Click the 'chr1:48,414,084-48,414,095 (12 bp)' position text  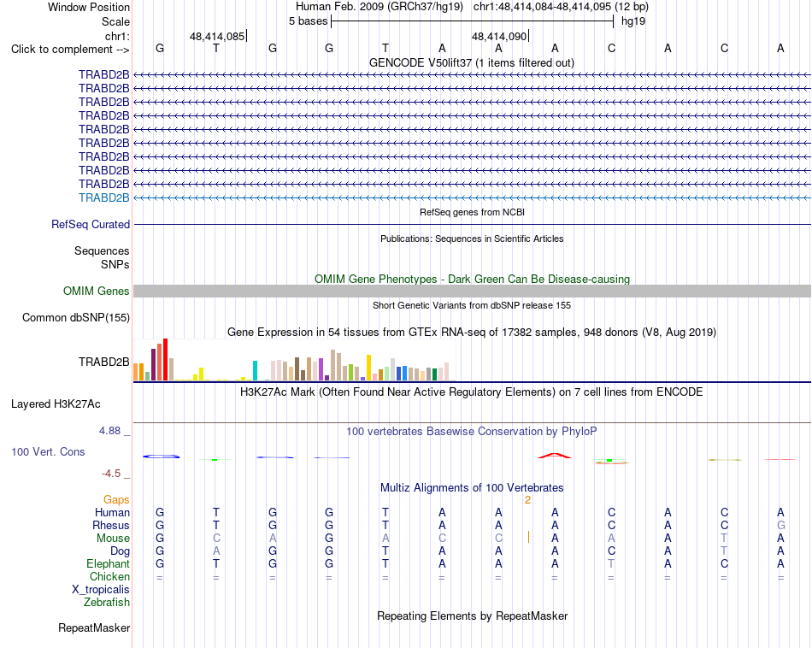(561, 7)
